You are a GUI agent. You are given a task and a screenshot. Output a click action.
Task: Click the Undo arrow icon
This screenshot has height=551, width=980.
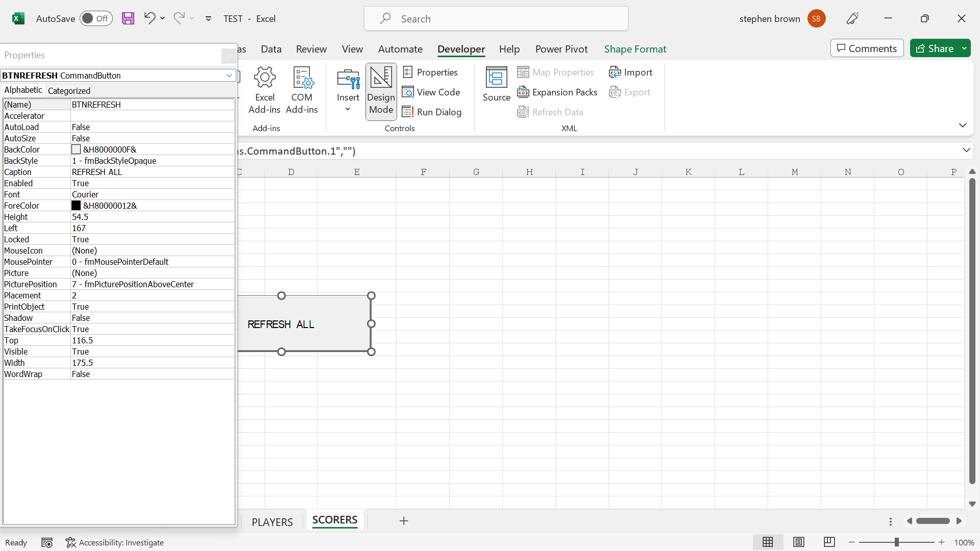(149, 18)
